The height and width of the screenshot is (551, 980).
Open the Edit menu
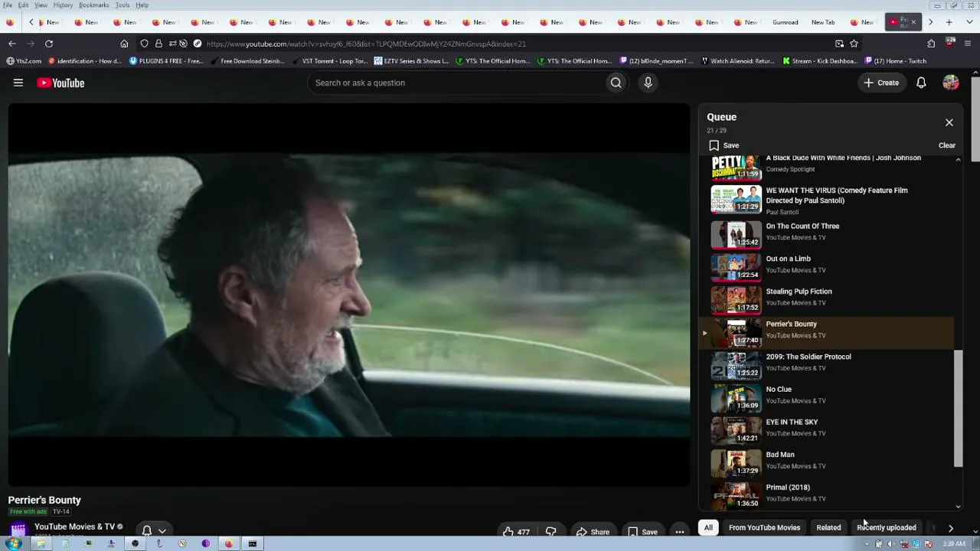pyautogui.click(x=24, y=5)
